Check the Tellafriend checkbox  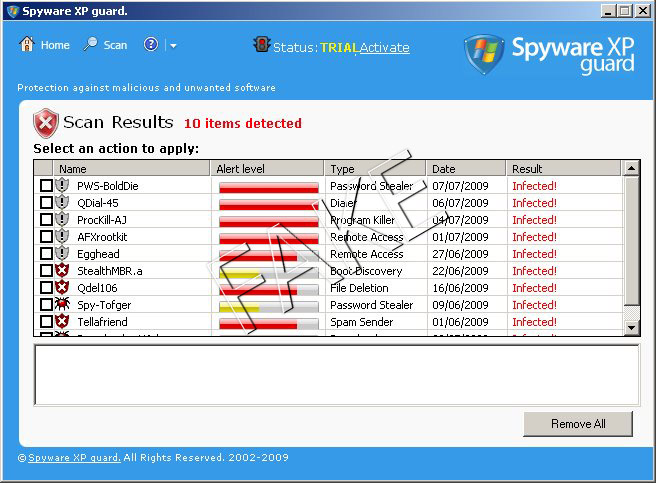(x=46, y=322)
